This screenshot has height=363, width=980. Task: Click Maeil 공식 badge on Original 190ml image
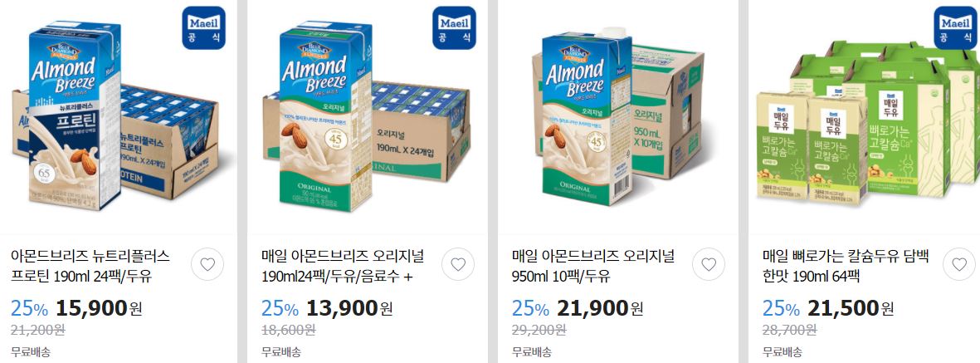pos(455,27)
